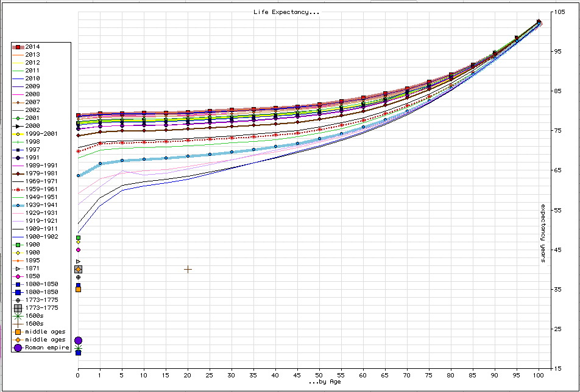The width and height of the screenshot is (580, 392).
Task: Select the 1850 magenta circle legend icon
Action: pos(18,276)
